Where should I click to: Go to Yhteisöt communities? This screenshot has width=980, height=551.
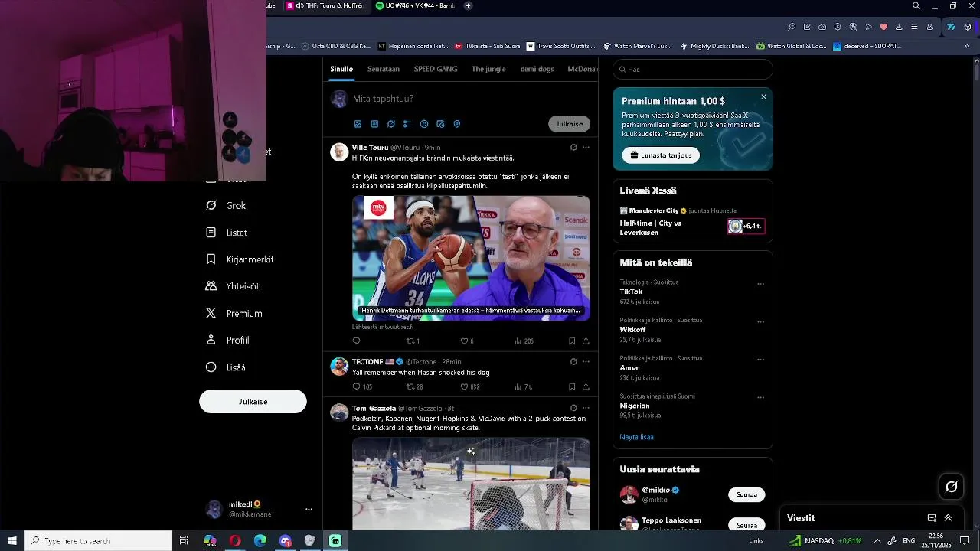coord(232,286)
